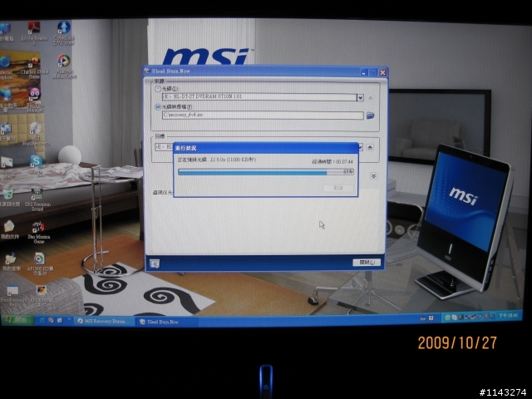This screenshot has width=532, height=399.
Task: Browse for disc image file with folder icon
Action: (x=370, y=116)
